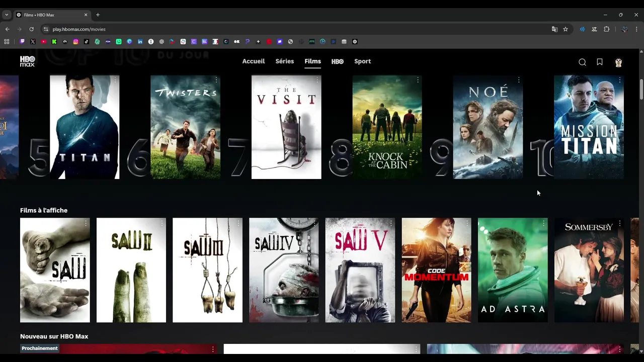Click the LT extension icon
Viewport: 644px width, 362px height.
594,29
